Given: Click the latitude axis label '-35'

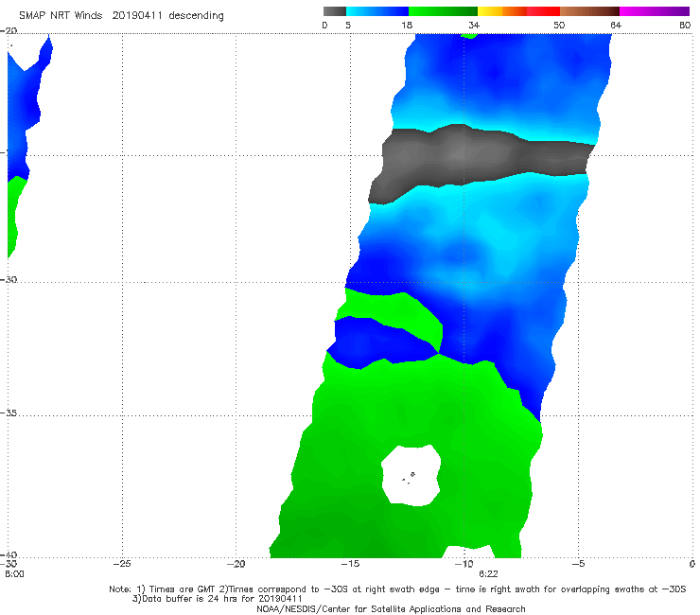Looking at the screenshot, I should click(x=9, y=413).
